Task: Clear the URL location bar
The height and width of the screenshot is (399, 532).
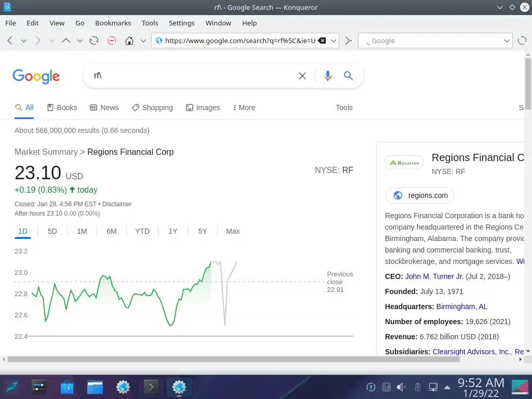Action: click(x=322, y=41)
